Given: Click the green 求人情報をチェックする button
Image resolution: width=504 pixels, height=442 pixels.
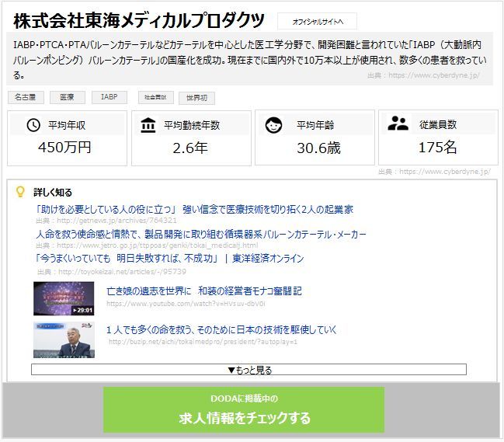Looking at the screenshot, I should pyautogui.click(x=244, y=410).
